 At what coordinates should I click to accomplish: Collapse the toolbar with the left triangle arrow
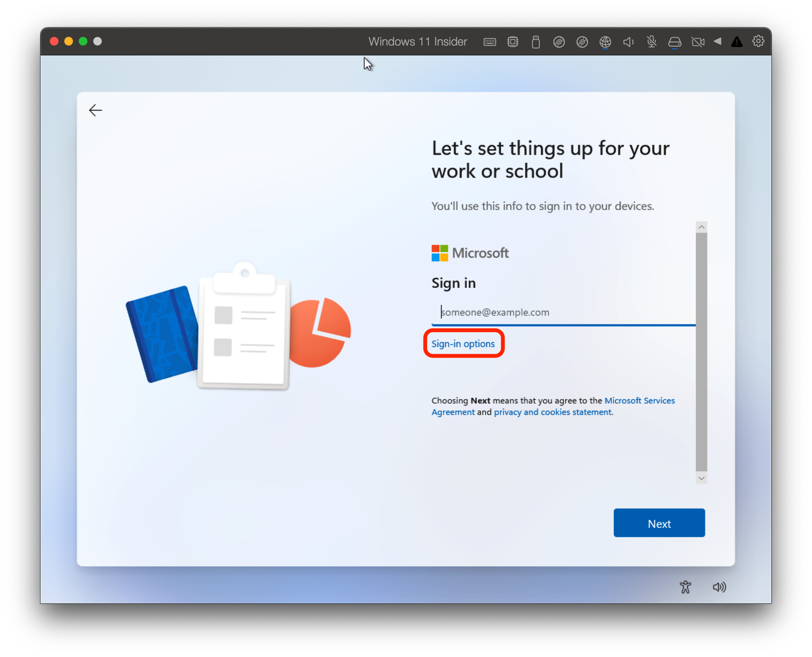coord(717,41)
